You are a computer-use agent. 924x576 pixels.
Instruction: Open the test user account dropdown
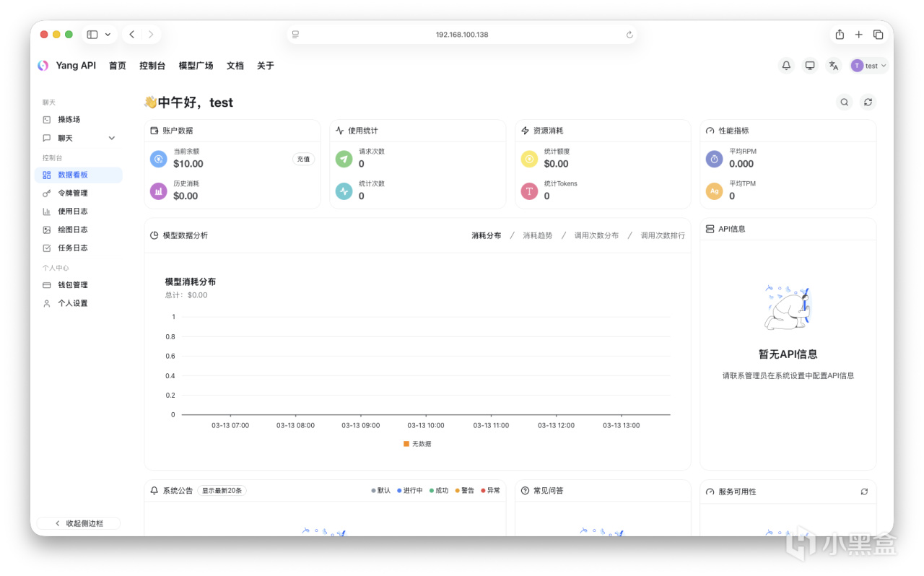pyautogui.click(x=868, y=66)
